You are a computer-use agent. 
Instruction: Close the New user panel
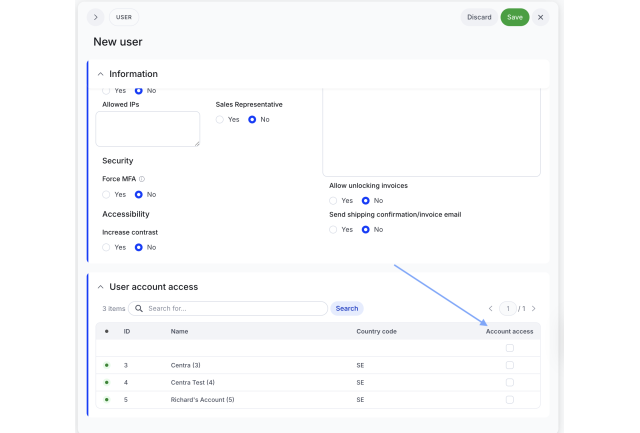pos(540,17)
